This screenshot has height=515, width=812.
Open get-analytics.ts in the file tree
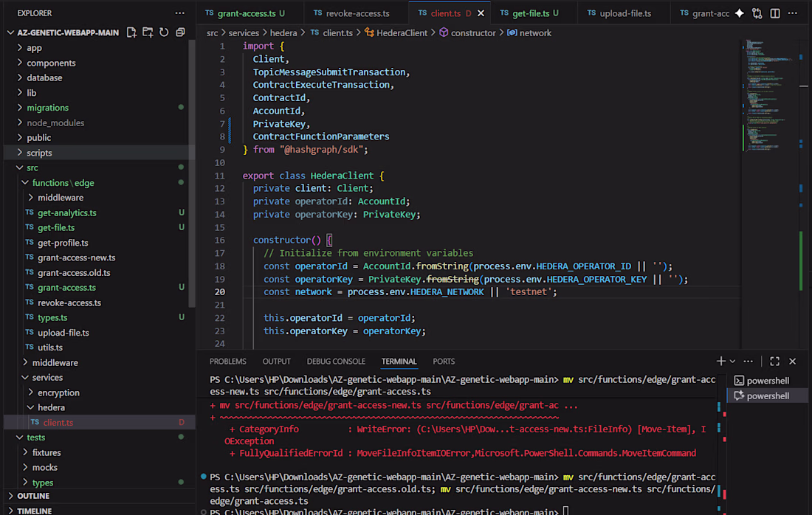pyautogui.click(x=66, y=212)
